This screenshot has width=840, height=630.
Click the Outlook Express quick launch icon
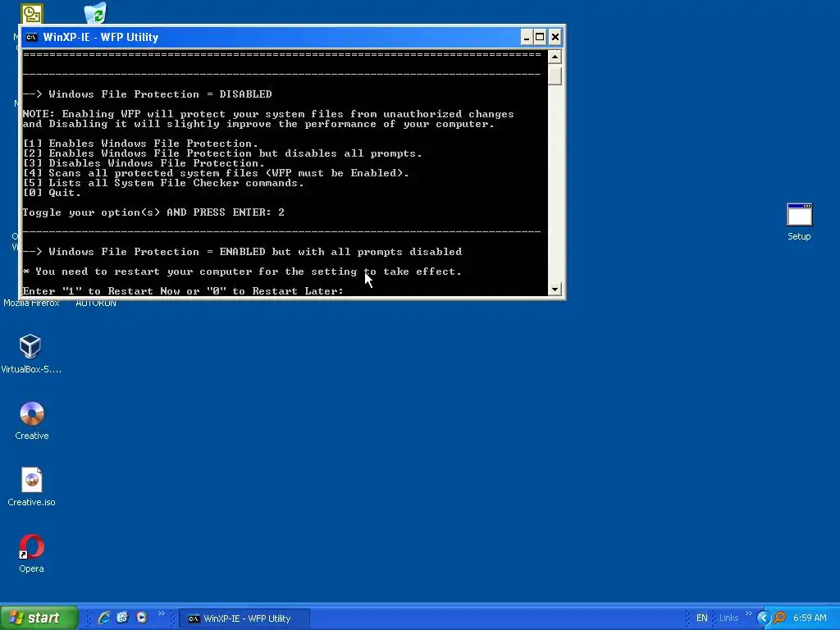pyautogui.click(x=123, y=618)
